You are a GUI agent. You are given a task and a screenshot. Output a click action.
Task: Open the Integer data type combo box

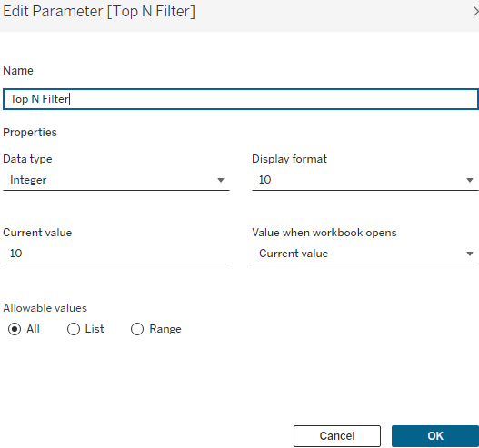click(116, 180)
